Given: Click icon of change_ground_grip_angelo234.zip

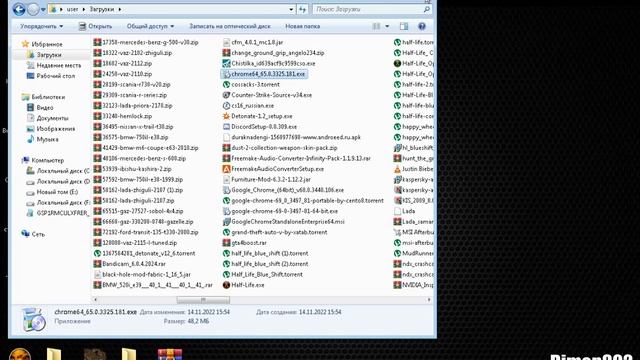Looking at the screenshot, I should [x=227, y=53].
